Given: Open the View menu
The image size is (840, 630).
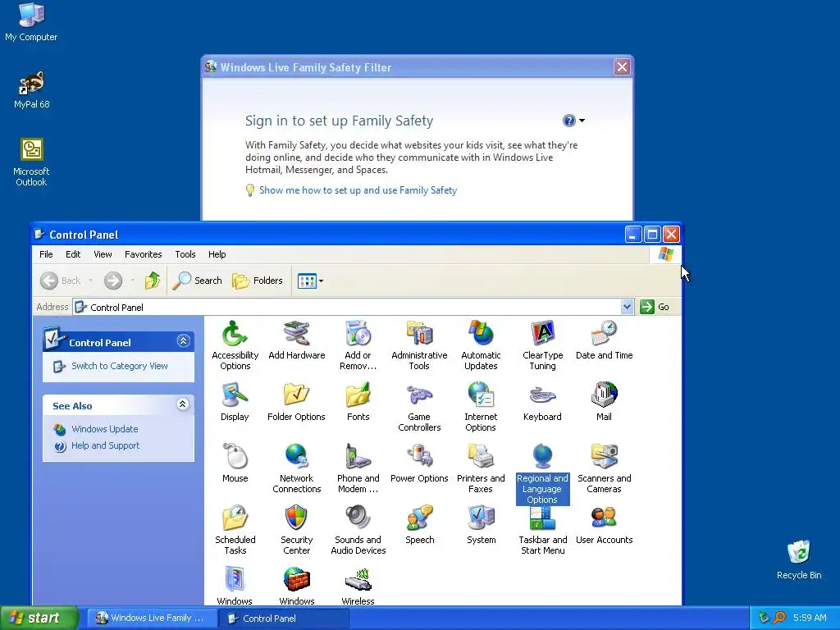Looking at the screenshot, I should click(103, 254).
